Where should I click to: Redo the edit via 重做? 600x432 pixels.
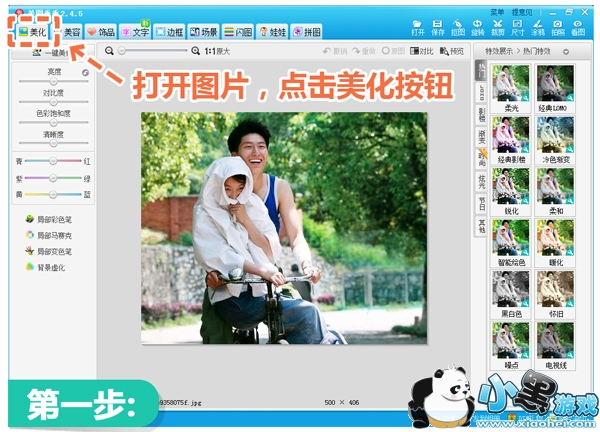pos(364,51)
